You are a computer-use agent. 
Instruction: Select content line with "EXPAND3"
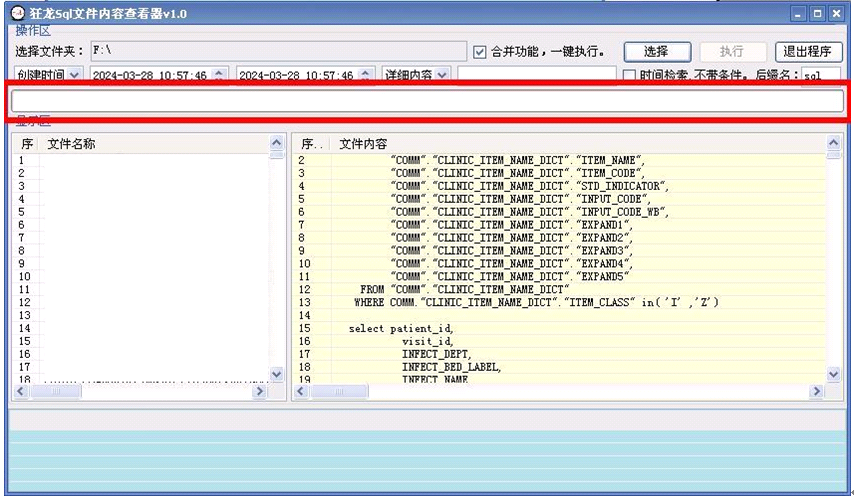(560, 251)
